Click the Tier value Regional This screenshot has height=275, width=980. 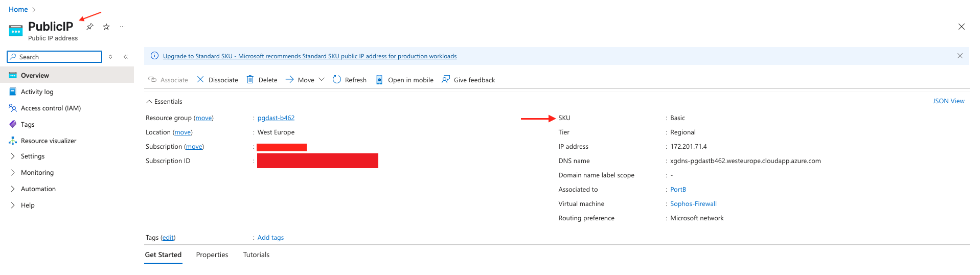[x=683, y=132]
